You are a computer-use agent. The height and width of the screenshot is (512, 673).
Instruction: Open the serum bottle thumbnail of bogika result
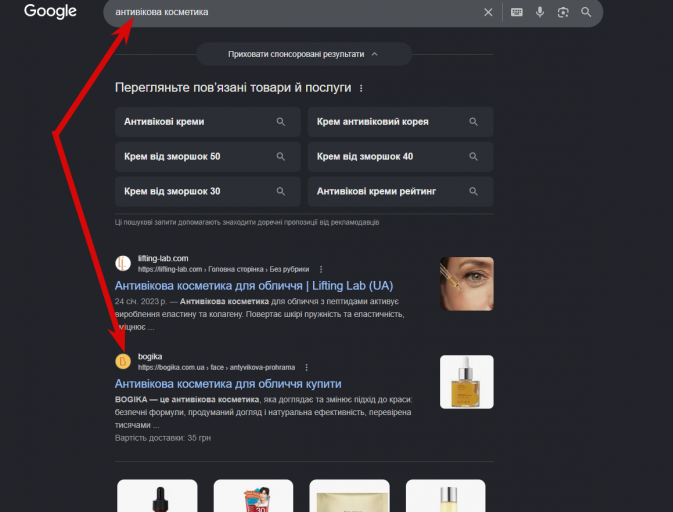[x=467, y=382]
